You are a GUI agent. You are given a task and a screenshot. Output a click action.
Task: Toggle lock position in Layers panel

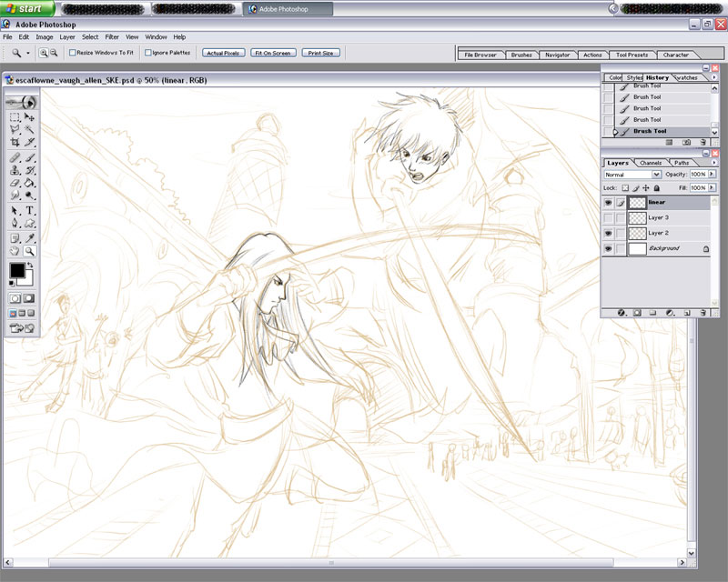tap(646, 188)
